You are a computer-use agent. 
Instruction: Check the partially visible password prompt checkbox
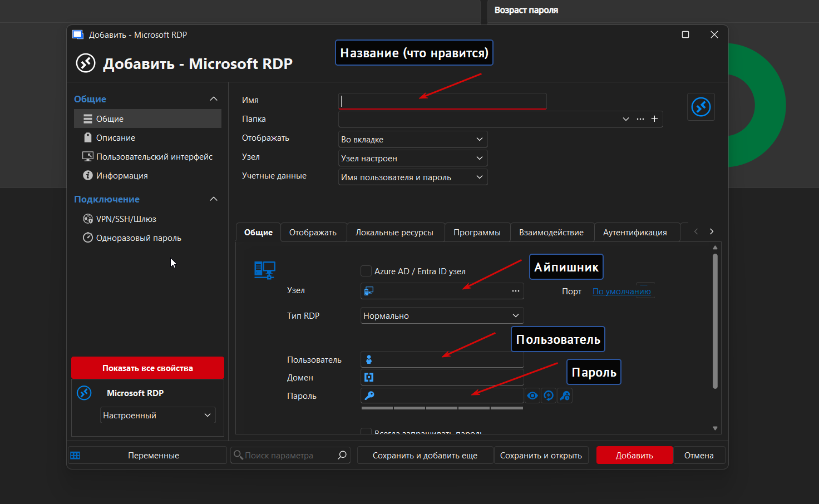click(366, 431)
